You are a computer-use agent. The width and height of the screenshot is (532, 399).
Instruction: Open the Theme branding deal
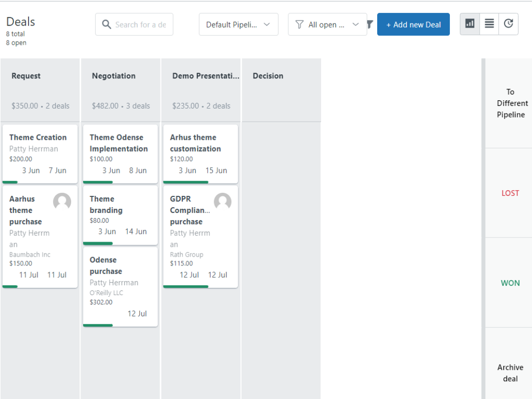(121, 215)
